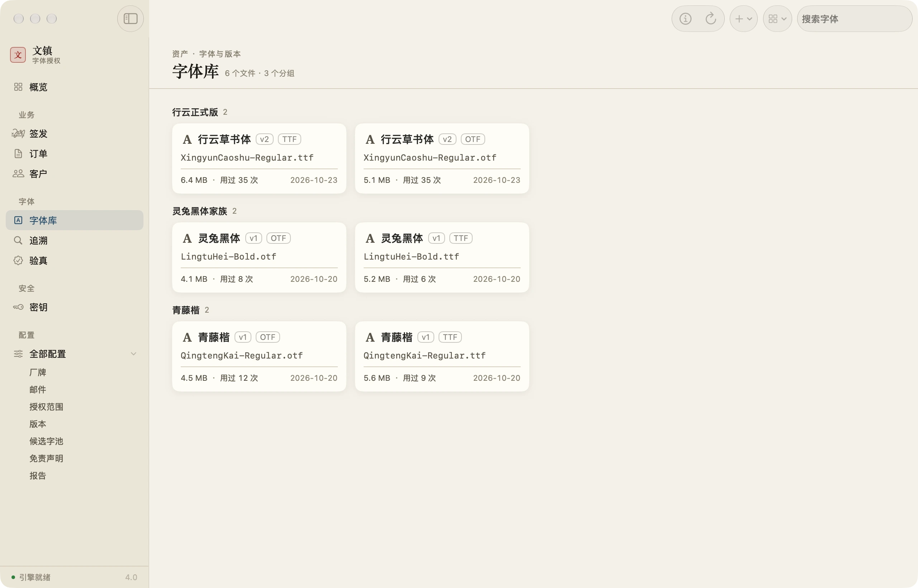Click the 引擎就绪 status indicator
Screen dimensions: 918x588
click(31, 577)
